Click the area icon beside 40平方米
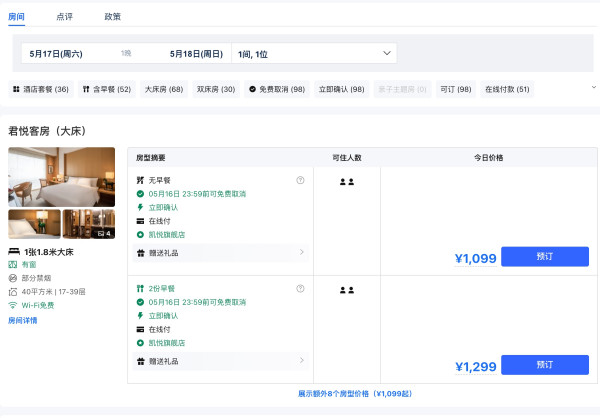This screenshot has height=418, width=600. pyautogui.click(x=13, y=292)
